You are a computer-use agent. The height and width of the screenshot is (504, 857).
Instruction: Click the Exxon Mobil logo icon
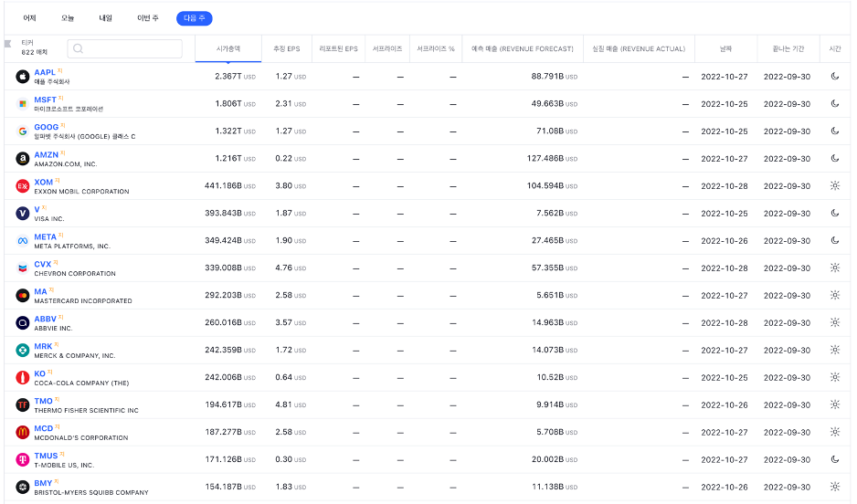(x=23, y=186)
